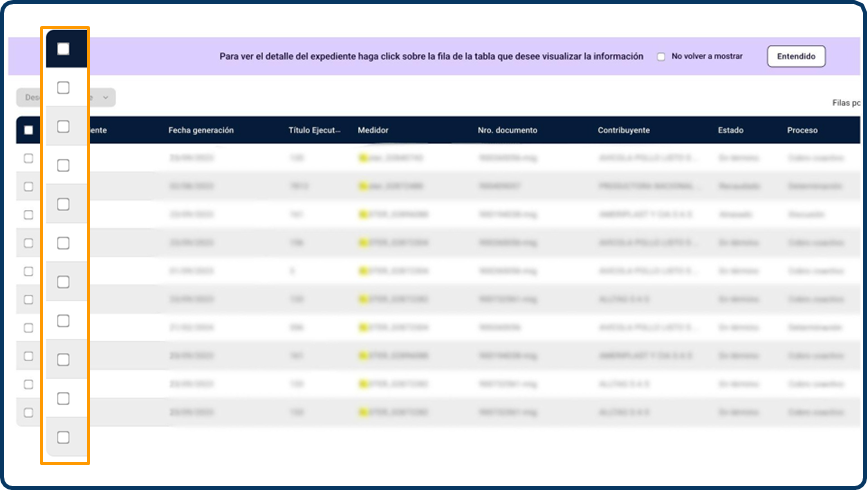Check small checkbox of first table row
The width and height of the screenshot is (867, 490).
point(28,158)
